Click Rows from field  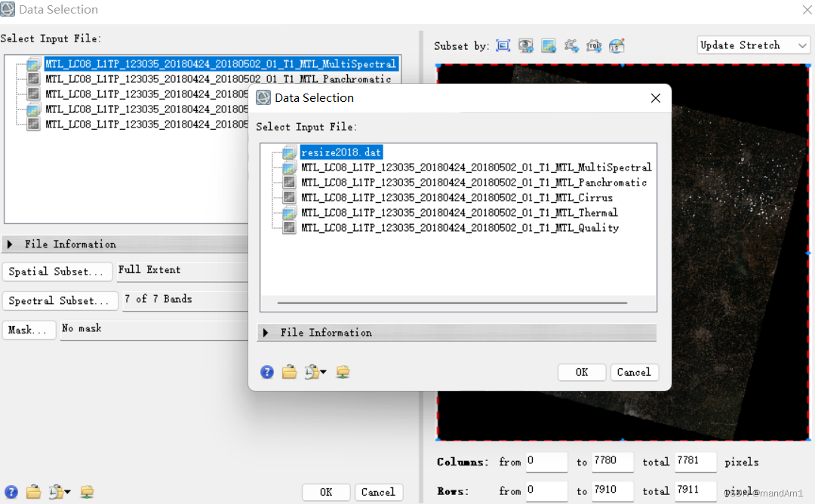[546, 490]
